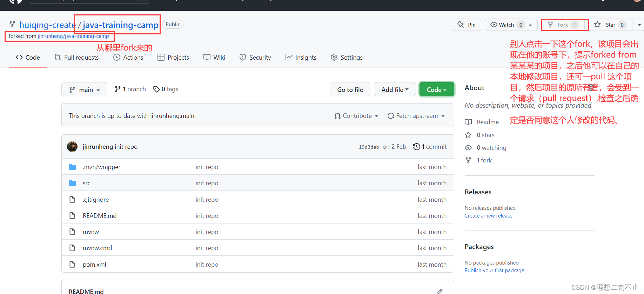Open the Packages heading link
The height and width of the screenshot is (294, 644).
tap(479, 247)
